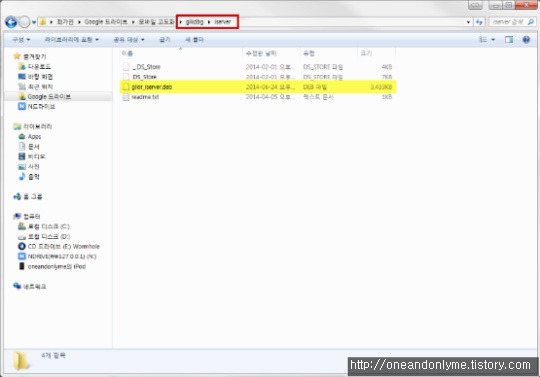Open the 음악 (Music) library

coord(29,177)
